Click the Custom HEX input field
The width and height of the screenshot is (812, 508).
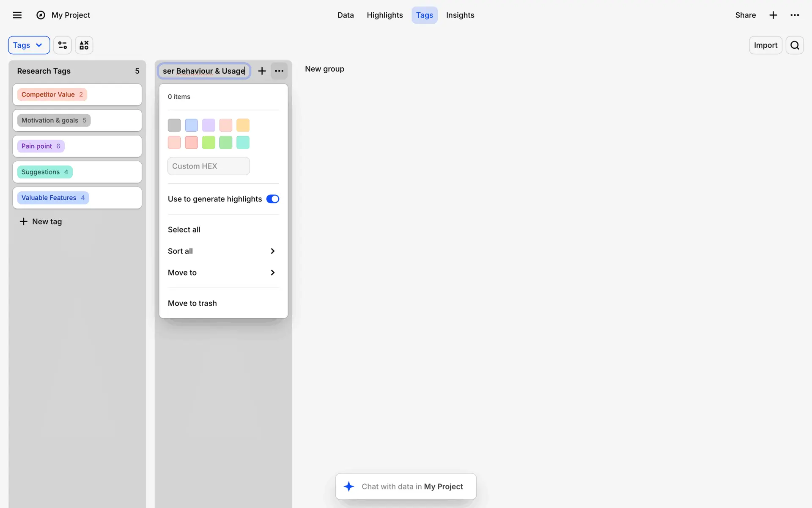pyautogui.click(x=208, y=166)
